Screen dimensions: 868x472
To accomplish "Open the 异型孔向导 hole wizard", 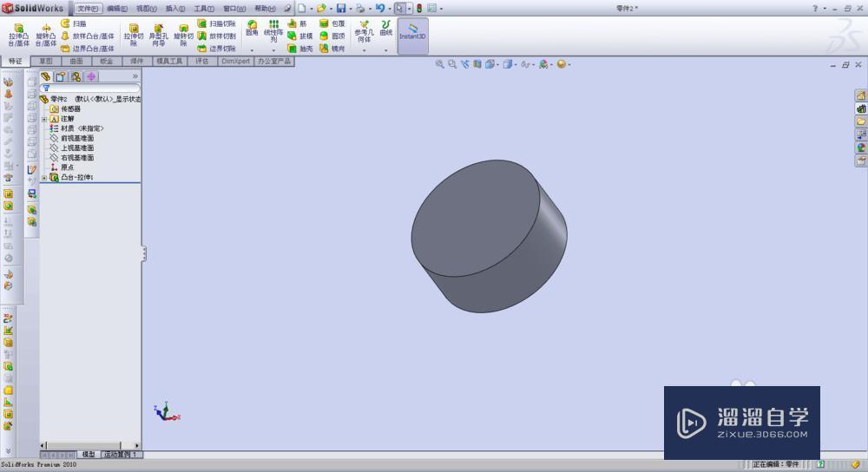I will 158,35.
